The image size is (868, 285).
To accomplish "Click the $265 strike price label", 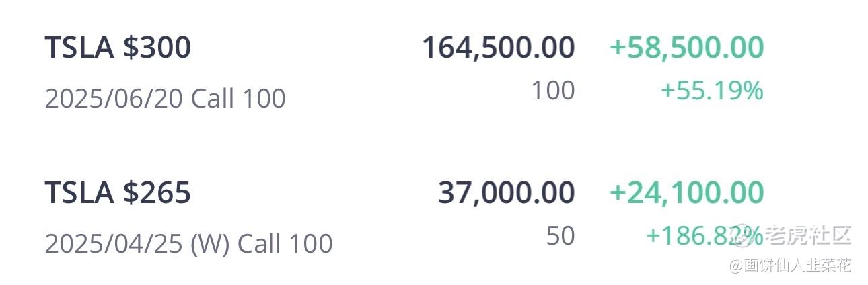I will 157,193.
